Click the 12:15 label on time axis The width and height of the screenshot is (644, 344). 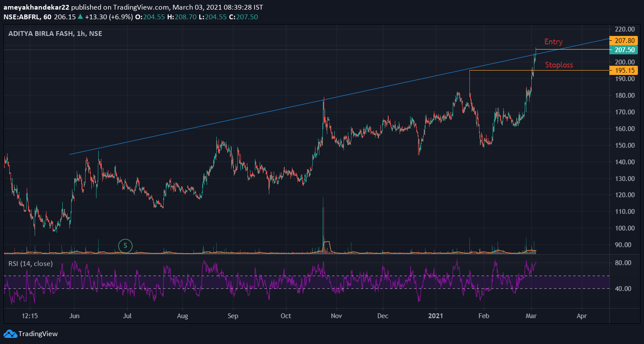pyautogui.click(x=30, y=316)
